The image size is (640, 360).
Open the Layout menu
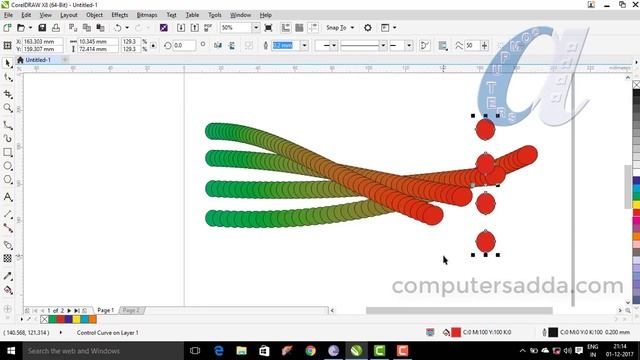tap(69, 15)
